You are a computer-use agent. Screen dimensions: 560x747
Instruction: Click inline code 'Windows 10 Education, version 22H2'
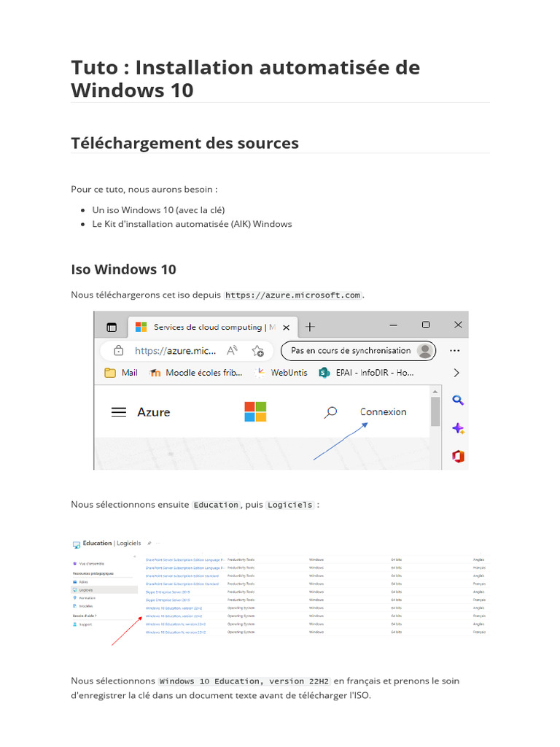coord(244,681)
